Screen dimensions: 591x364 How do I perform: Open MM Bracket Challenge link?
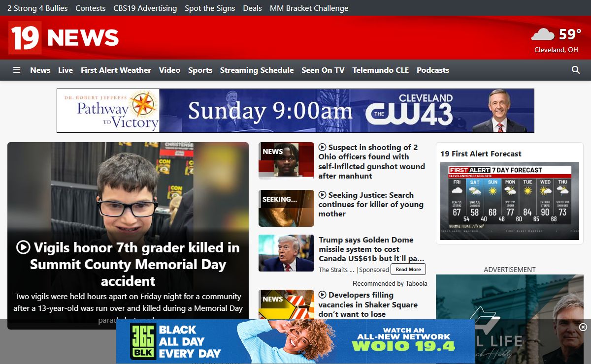[x=309, y=8]
